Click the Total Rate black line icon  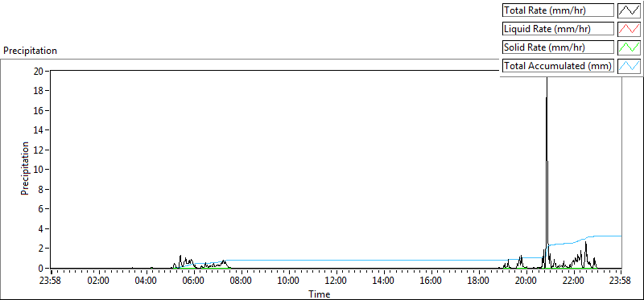pyautogui.click(x=630, y=10)
